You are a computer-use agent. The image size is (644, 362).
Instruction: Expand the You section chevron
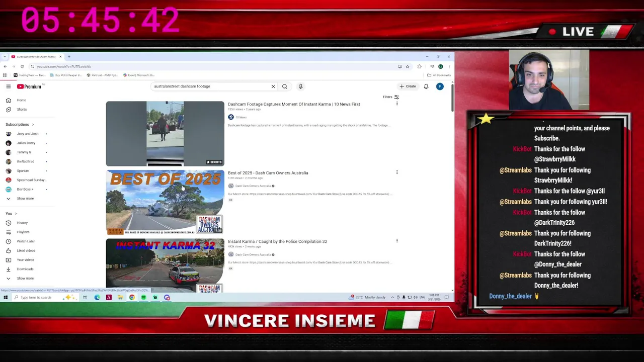[x=16, y=214]
